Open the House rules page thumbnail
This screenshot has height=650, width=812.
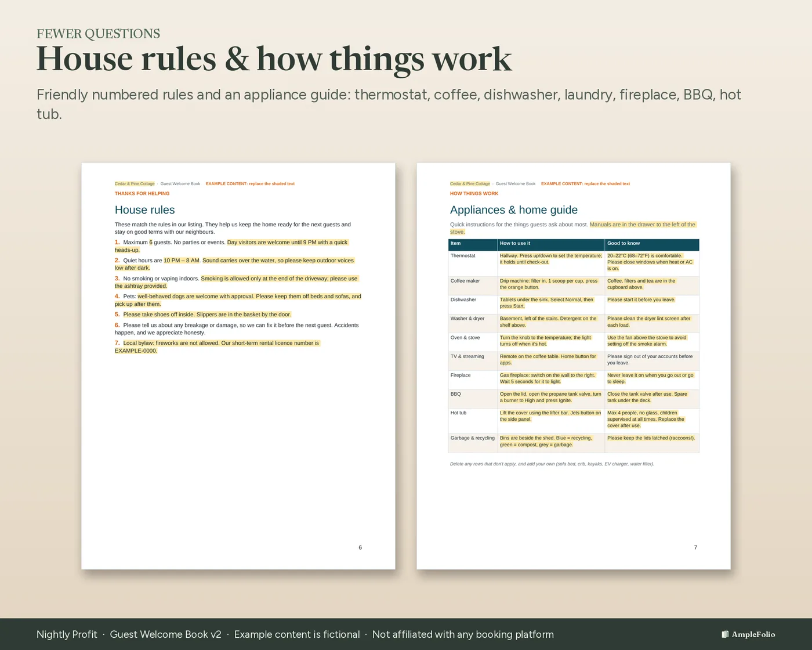pos(238,366)
